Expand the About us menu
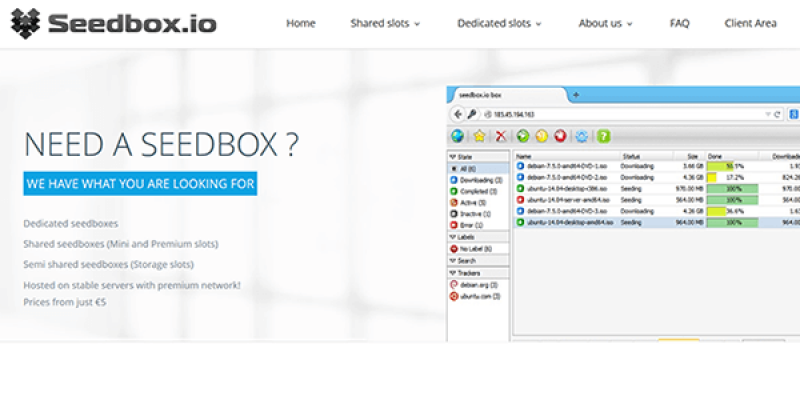Image resolution: width=800 pixels, height=400 pixels. [605, 23]
